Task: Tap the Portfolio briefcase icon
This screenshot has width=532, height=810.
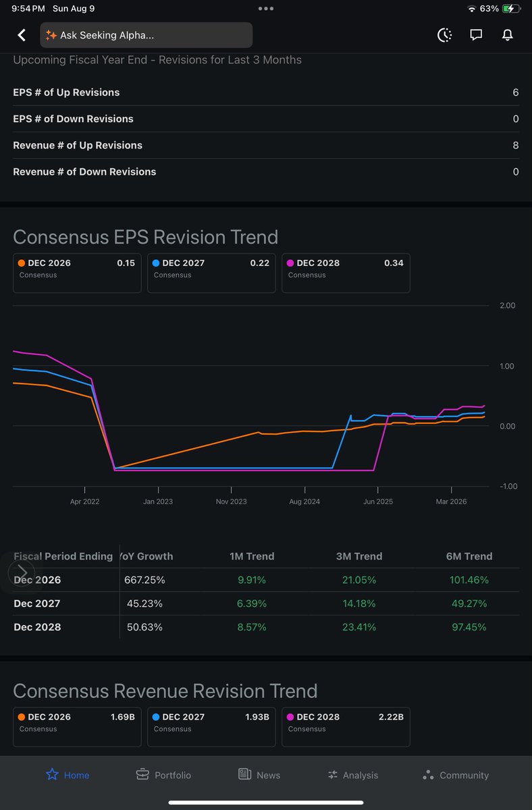Action: point(142,774)
